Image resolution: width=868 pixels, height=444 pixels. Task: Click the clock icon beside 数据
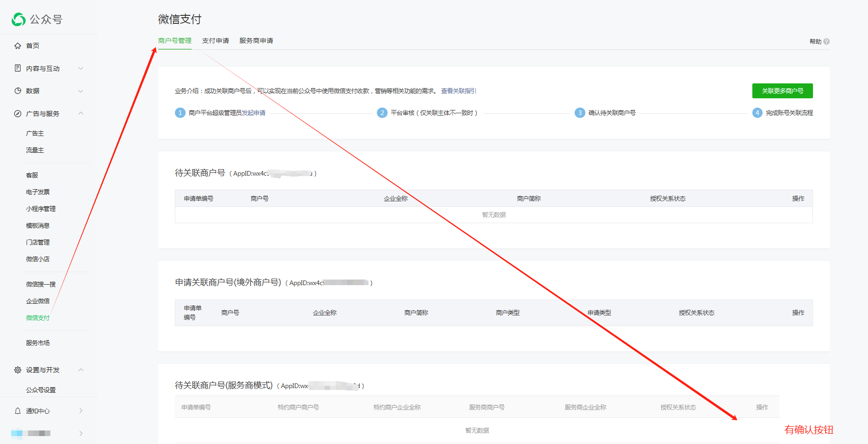pos(18,91)
